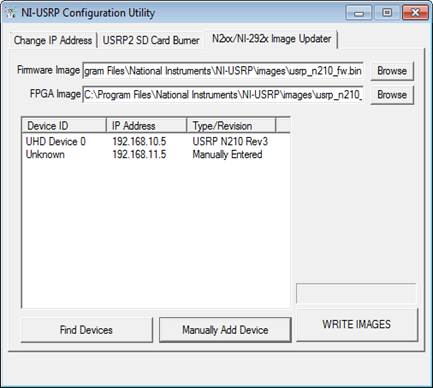Viewport: 433px width, 388px height.
Task: Click the Manually Entered cell
Action: (227, 155)
